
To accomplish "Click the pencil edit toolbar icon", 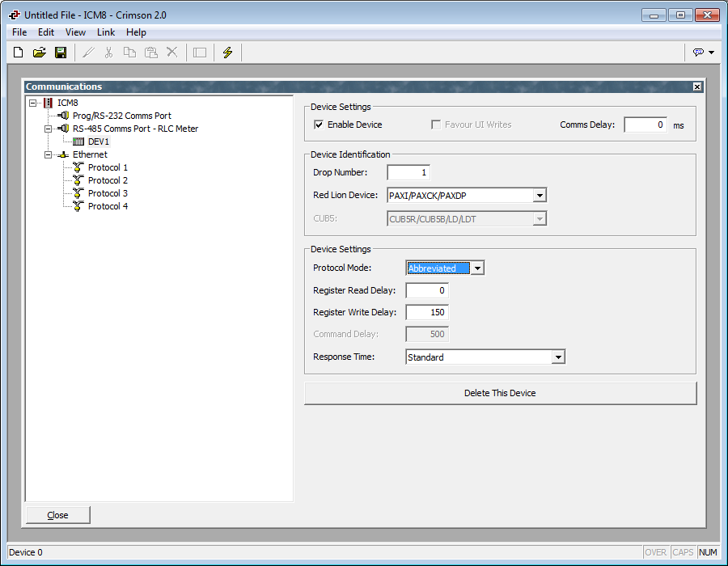I will click(x=88, y=53).
